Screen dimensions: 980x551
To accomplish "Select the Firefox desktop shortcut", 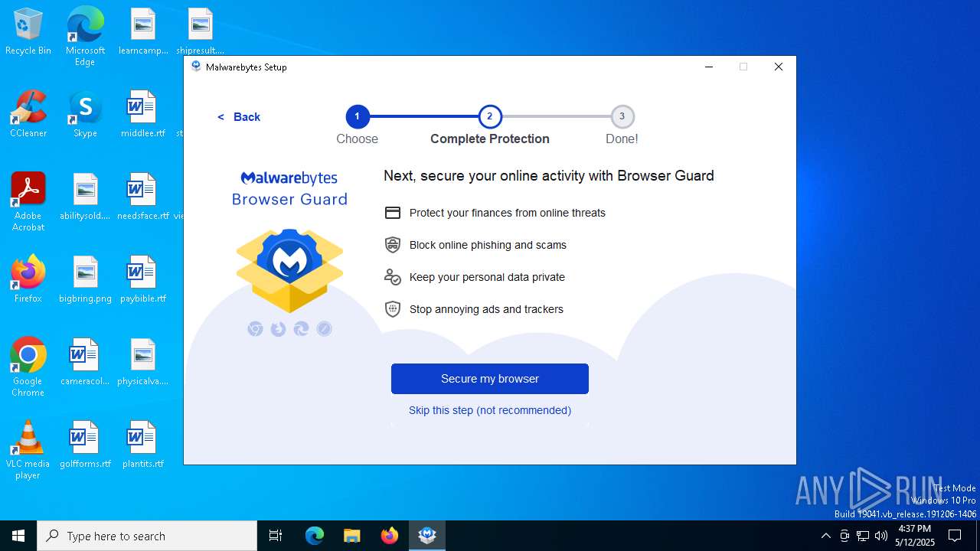I will tap(28, 279).
